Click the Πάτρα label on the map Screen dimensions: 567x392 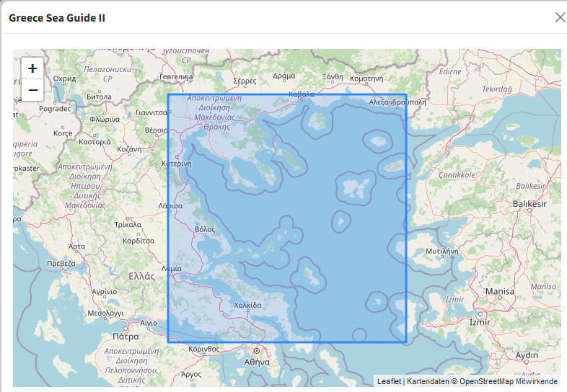(126, 336)
